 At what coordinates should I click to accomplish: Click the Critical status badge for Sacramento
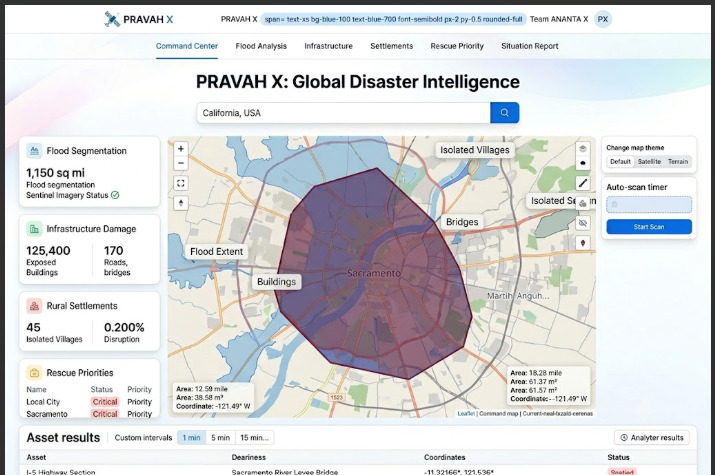105,414
